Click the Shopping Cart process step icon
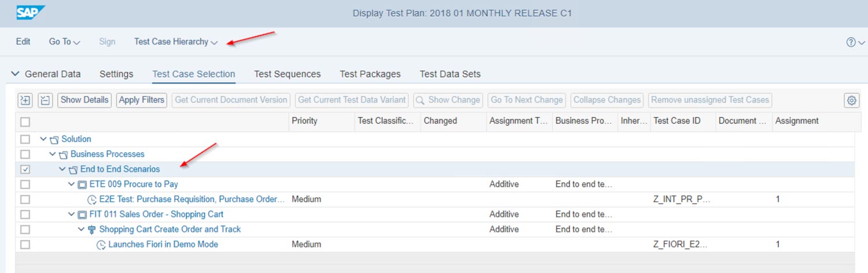Viewport: 868px width, 273px height. (x=91, y=230)
